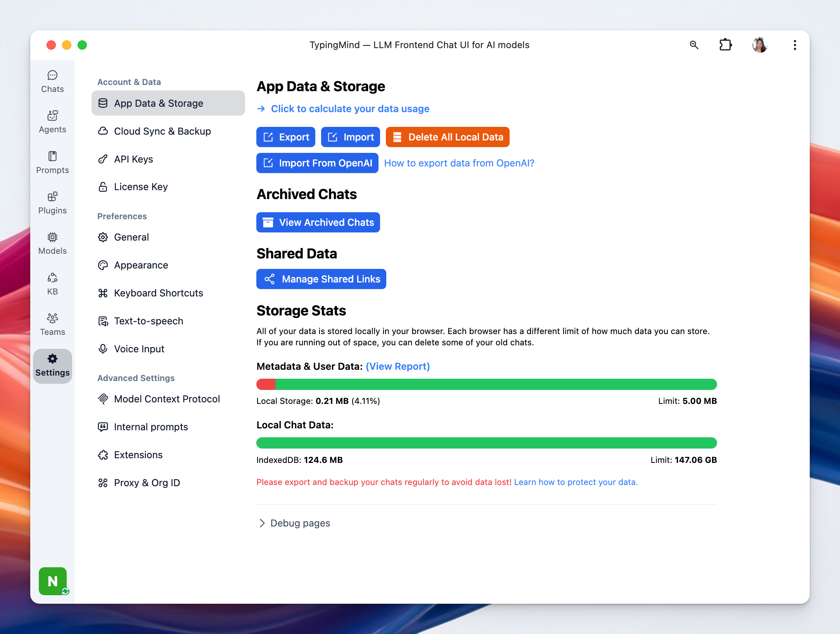Open the Chats sidebar icon
This screenshot has width=840, height=634.
[52, 81]
